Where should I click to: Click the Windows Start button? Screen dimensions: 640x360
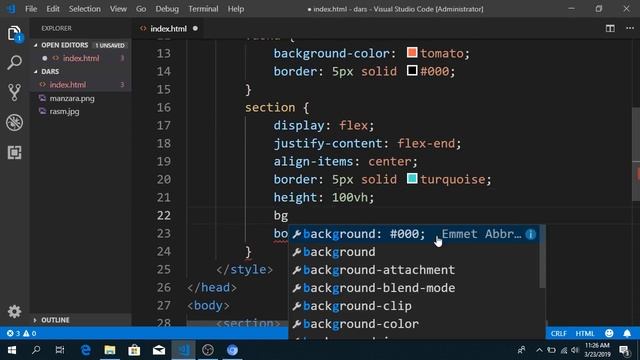[x=11, y=350]
